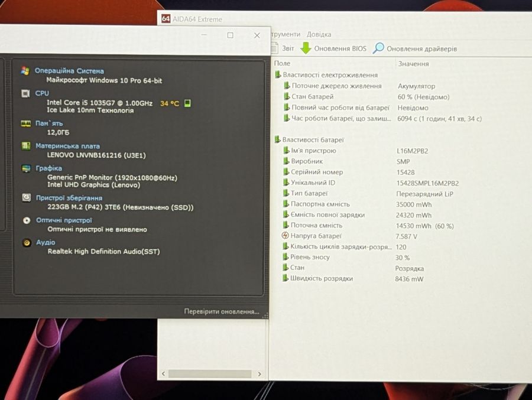Click the Перевірити оновлення... link
Screen dimensions: 532x400
(x=222, y=311)
